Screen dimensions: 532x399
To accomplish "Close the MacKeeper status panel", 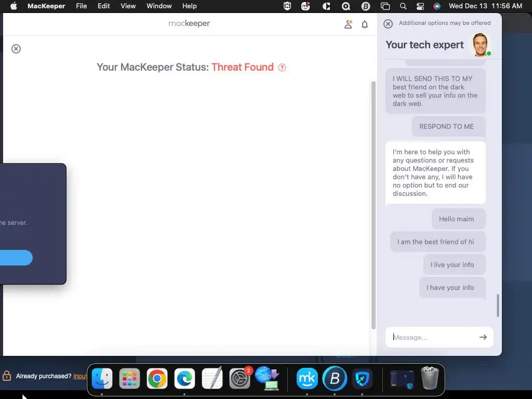I will tap(16, 49).
